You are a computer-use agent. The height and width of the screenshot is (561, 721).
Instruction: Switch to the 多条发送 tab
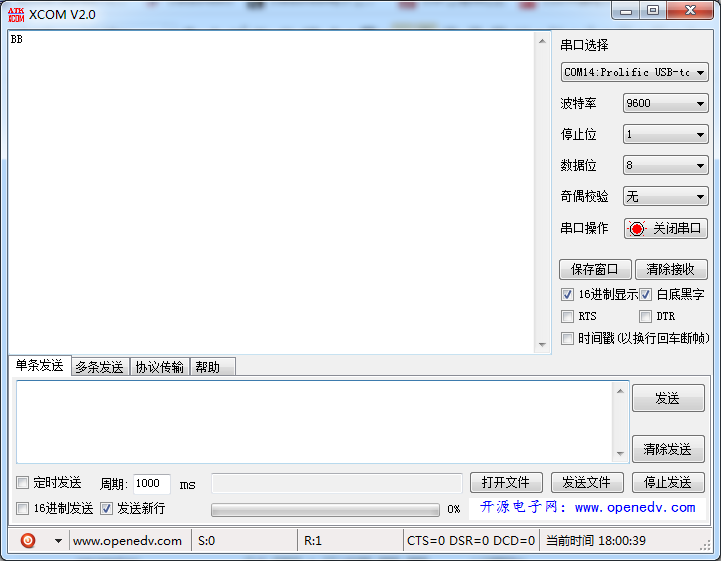(x=100, y=367)
